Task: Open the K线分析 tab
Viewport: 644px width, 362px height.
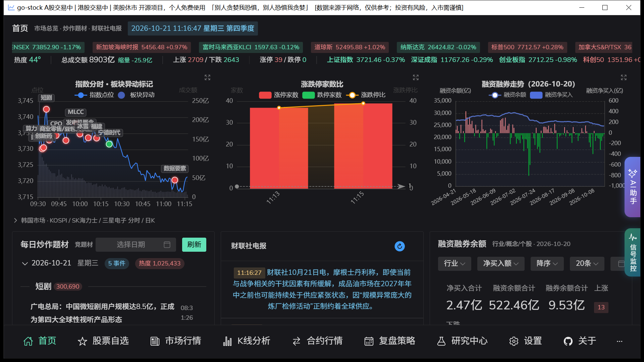Action: pos(247,341)
